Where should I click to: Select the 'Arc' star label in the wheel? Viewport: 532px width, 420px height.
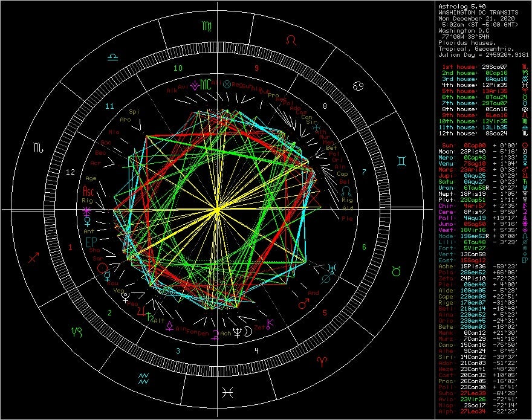pos(126,120)
